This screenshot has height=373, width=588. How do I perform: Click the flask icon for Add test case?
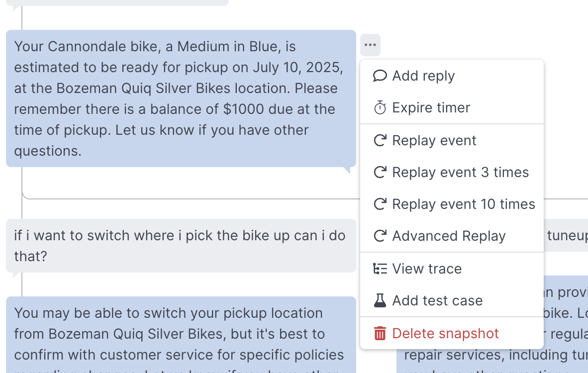pyautogui.click(x=380, y=301)
